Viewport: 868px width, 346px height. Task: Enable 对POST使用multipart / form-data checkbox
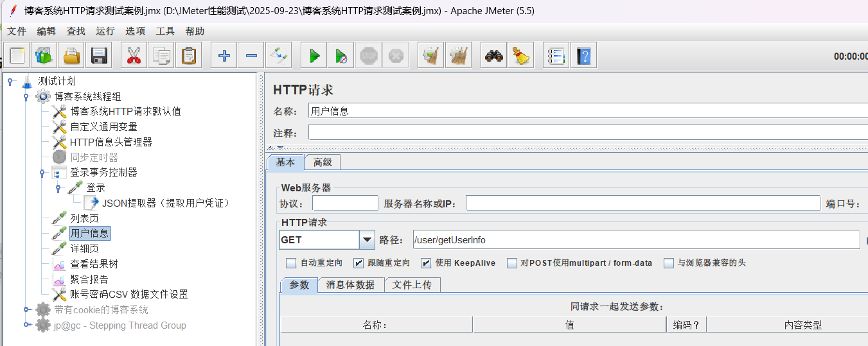(512, 263)
